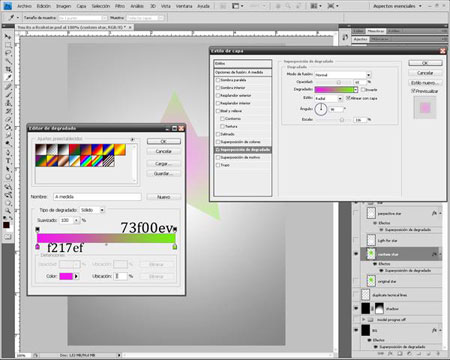The height and width of the screenshot is (360, 450).
Task: Click the add layer mask icon
Action: (x=400, y=353)
